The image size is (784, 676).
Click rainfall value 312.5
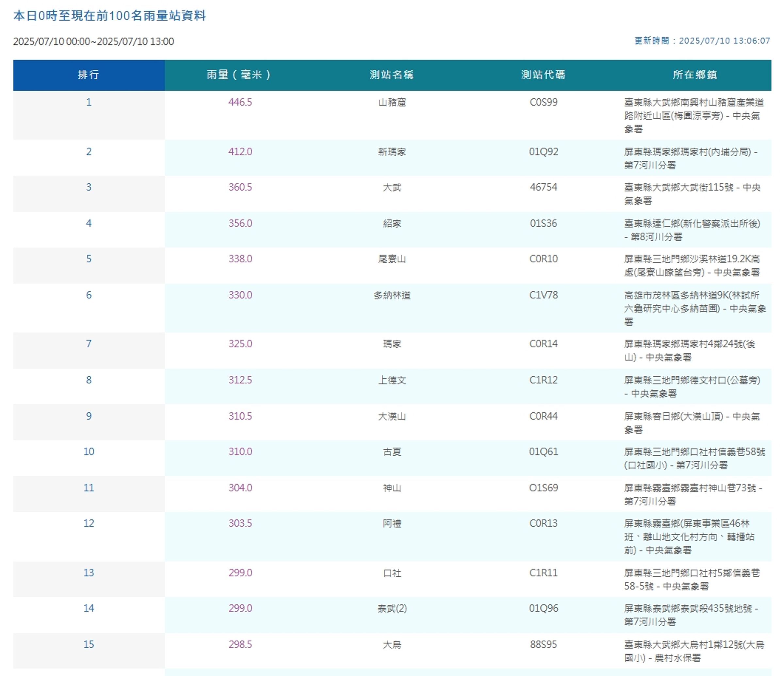point(240,380)
